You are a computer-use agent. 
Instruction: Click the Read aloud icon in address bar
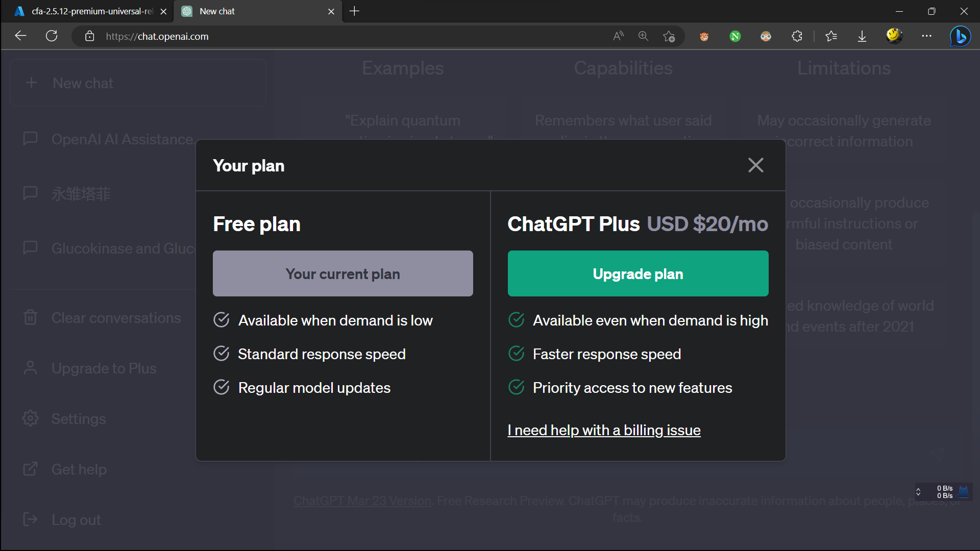pos(618,36)
